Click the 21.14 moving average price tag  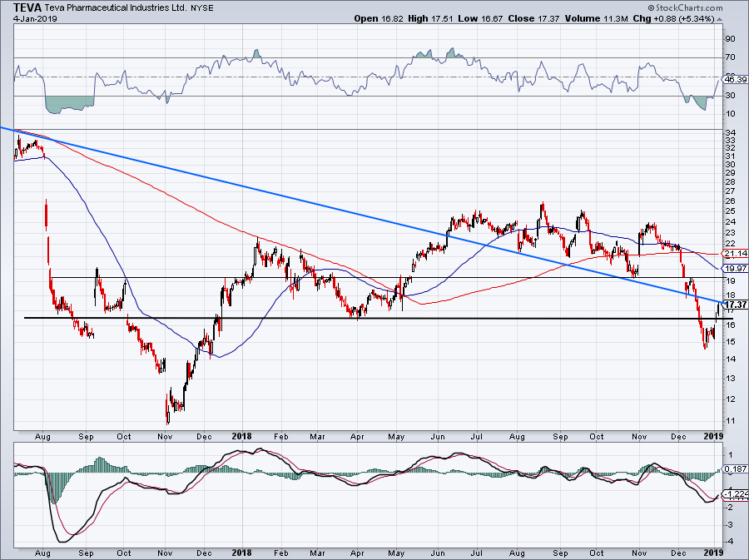(736, 254)
